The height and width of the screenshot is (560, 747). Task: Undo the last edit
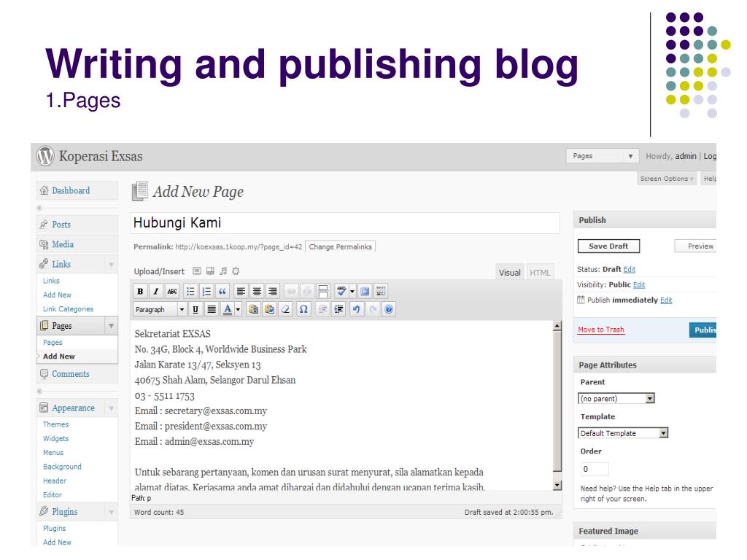356,309
